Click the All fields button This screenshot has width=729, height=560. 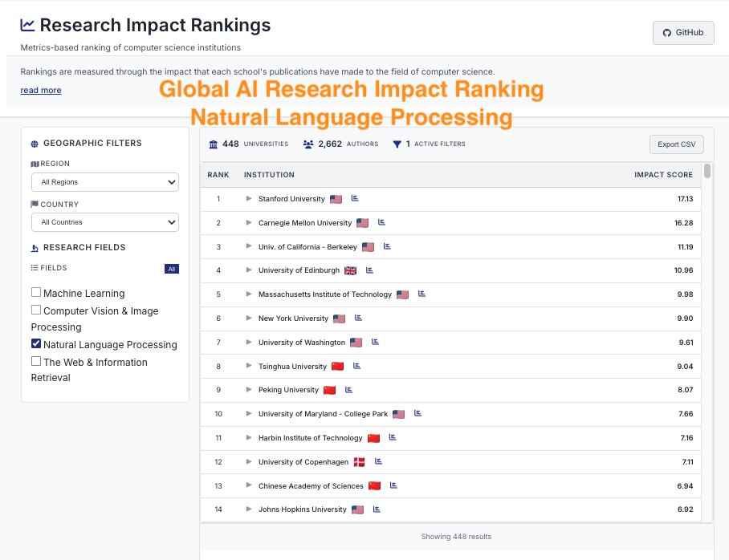pos(172,269)
